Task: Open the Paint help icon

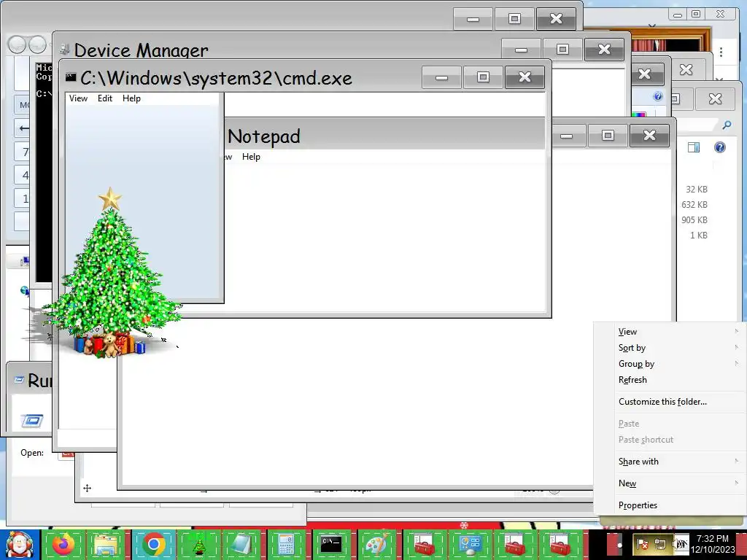Action: pyautogui.click(x=658, y=97)
